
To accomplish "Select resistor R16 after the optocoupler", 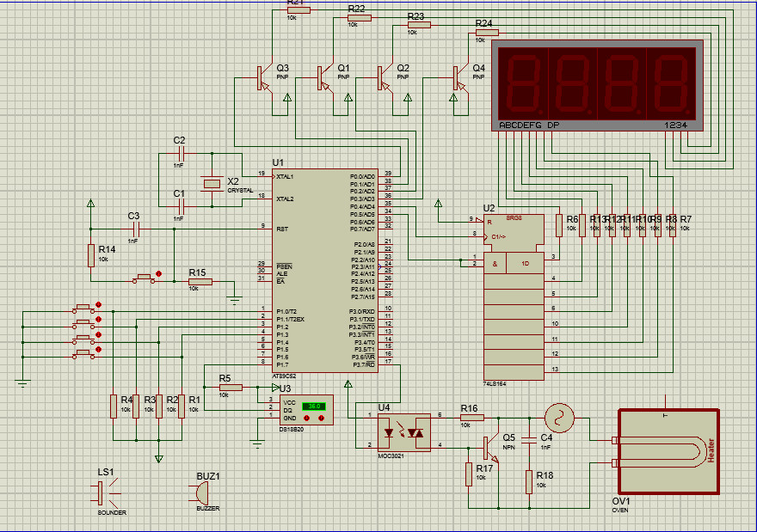I will [472, 418].
